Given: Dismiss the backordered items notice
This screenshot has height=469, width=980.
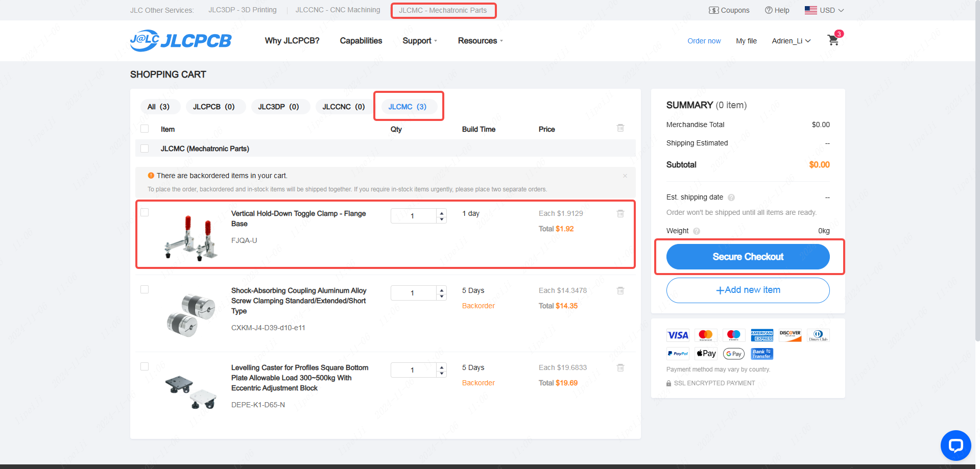Looking at the screenshot, I should point(625,176).
